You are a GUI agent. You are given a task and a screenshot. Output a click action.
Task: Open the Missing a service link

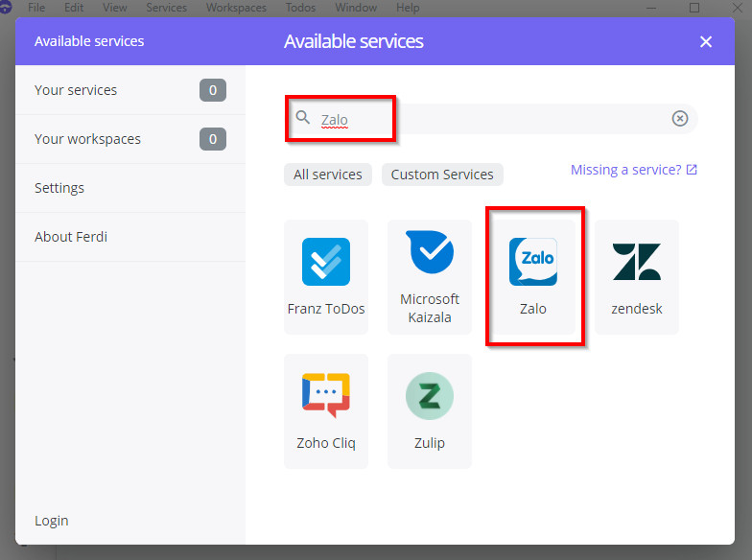click(x=633, y=170)
